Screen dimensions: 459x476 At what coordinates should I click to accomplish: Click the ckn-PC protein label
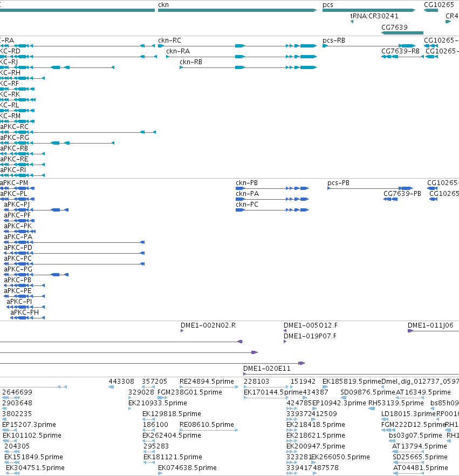click(x=247, y=205)
